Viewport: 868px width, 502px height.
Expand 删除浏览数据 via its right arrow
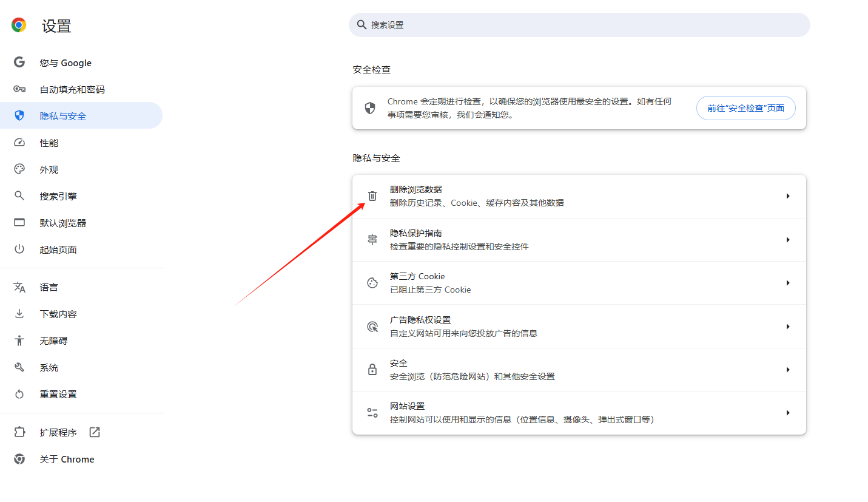(788, 196)
